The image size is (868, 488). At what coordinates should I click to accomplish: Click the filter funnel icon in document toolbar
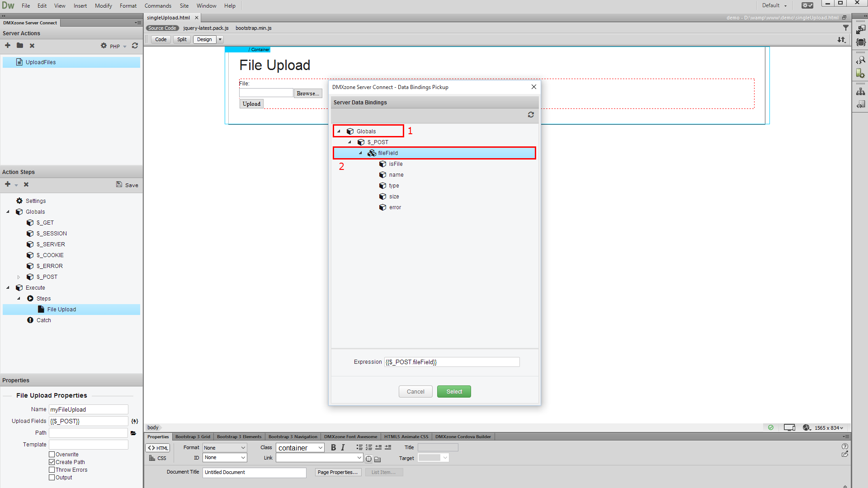coord(846,28)
